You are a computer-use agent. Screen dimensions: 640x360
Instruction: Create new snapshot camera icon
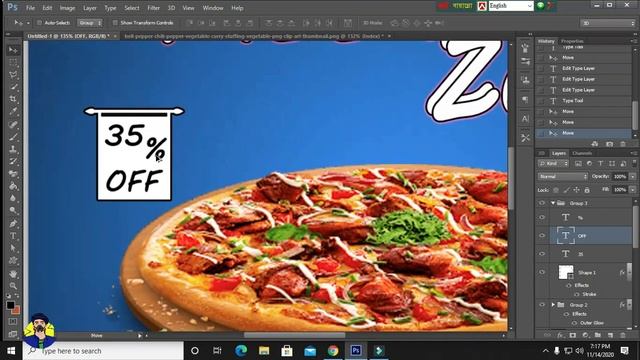coord(609,144)
